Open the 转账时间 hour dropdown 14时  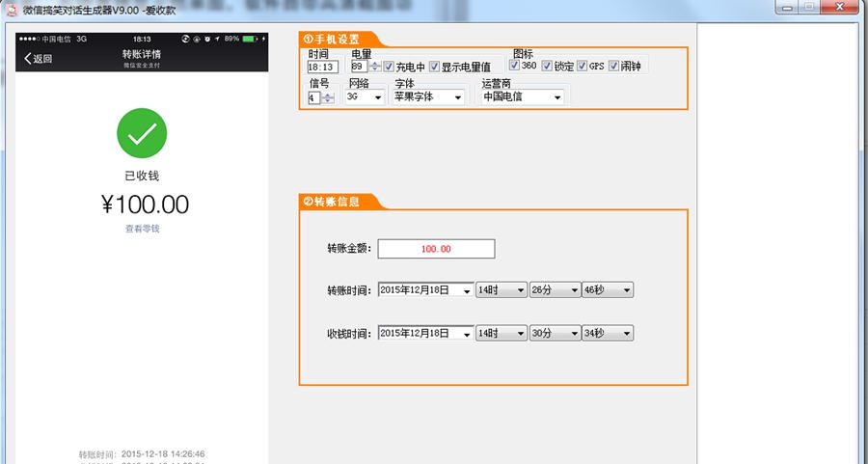(x=501, y=289)
